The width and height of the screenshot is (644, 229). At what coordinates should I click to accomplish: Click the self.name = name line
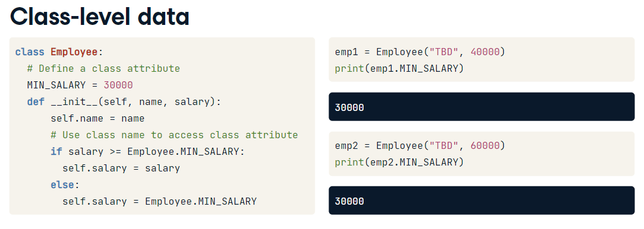[x=98, y=119]
